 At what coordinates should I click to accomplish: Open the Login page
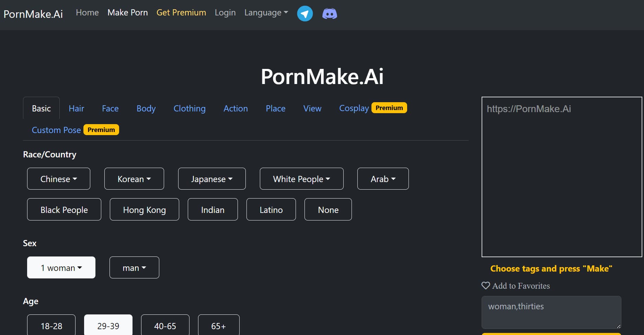(225, 13)
